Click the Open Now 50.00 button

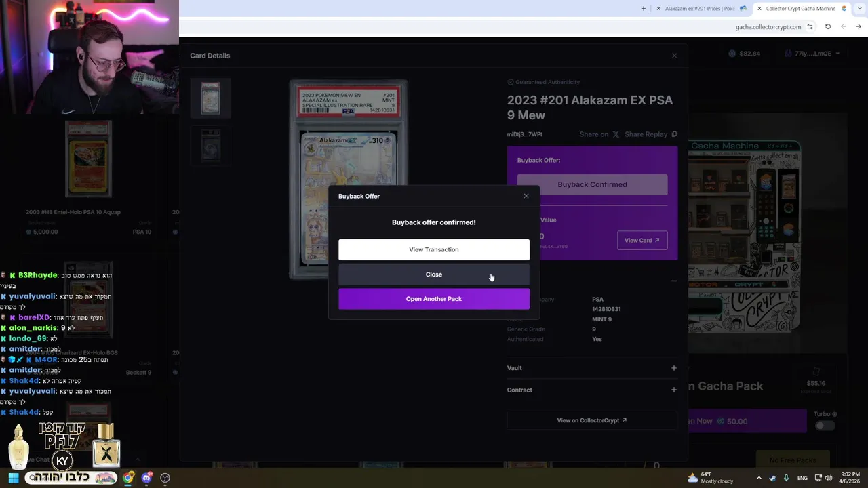tap(747, 421)
